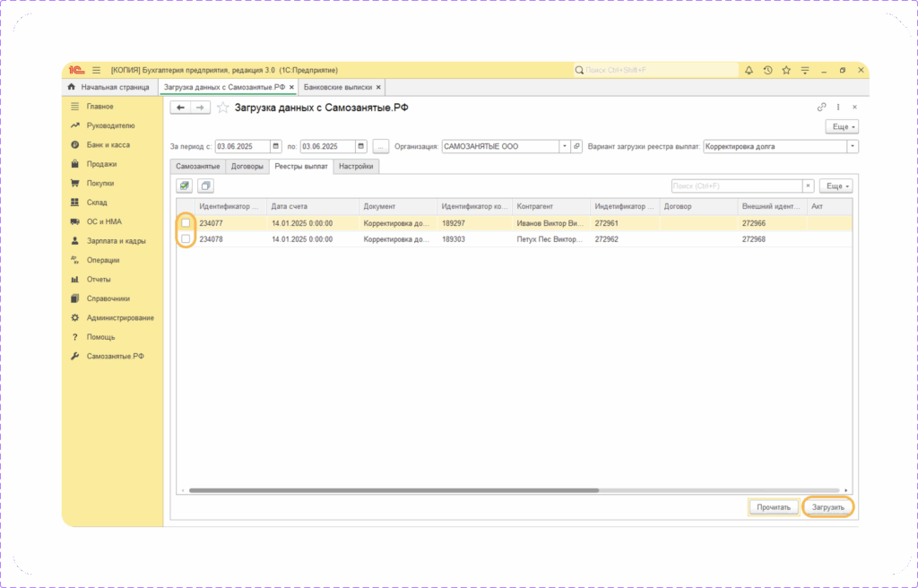Copy link to this form icon
The image size is (918, 588).
pos(822,107)
